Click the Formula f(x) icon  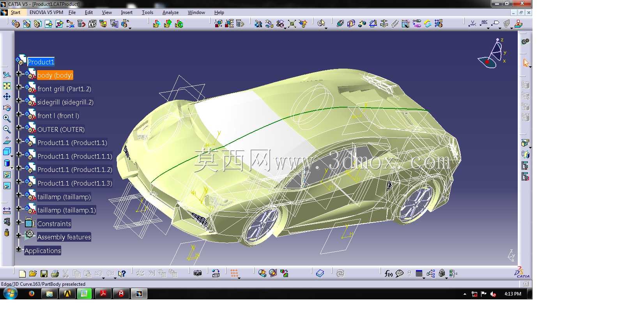click(x=388, y=274)
